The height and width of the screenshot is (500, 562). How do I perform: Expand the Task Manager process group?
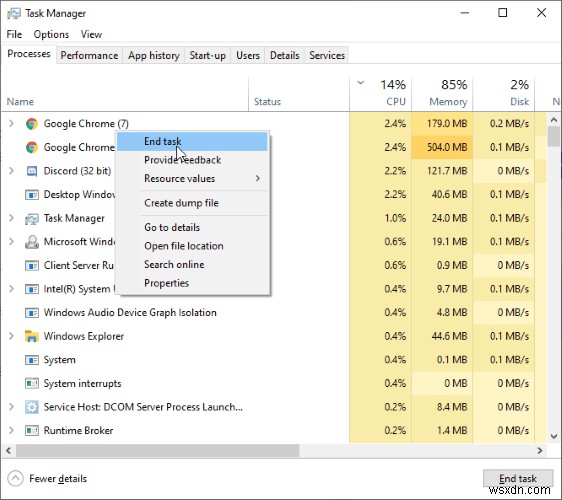point(11,218)
